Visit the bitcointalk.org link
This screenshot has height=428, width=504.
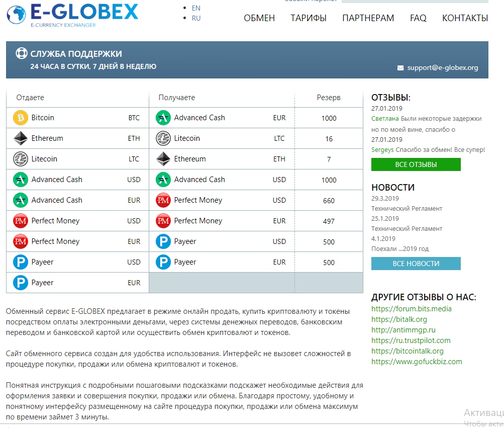(x=407, y=351)
